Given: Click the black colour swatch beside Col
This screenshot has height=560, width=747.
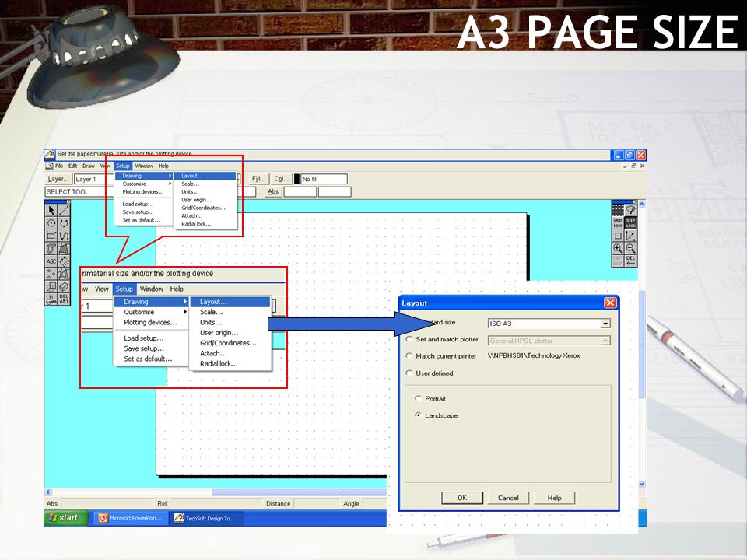Looking at the screenshot, I should click(x=296, y=179).
